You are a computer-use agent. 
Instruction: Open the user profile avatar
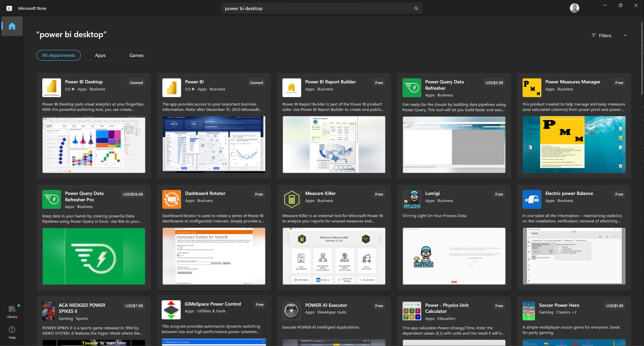(x=575, y=8)
